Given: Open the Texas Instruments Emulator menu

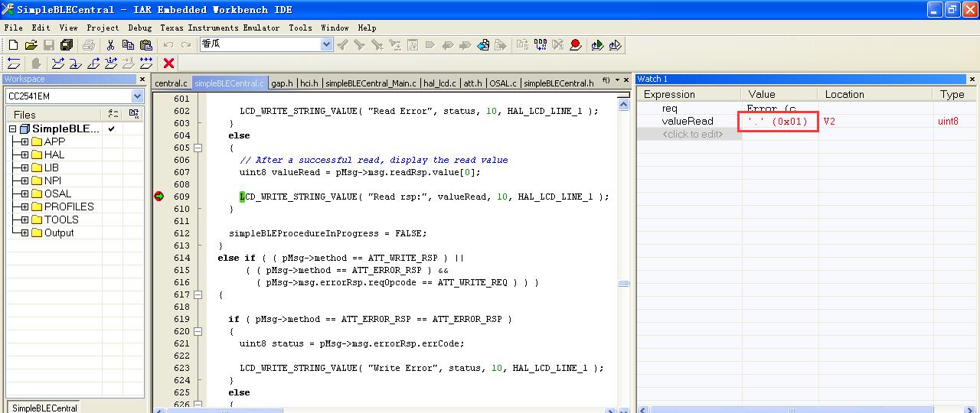Looking at the screenshot, I should [220, 28].
